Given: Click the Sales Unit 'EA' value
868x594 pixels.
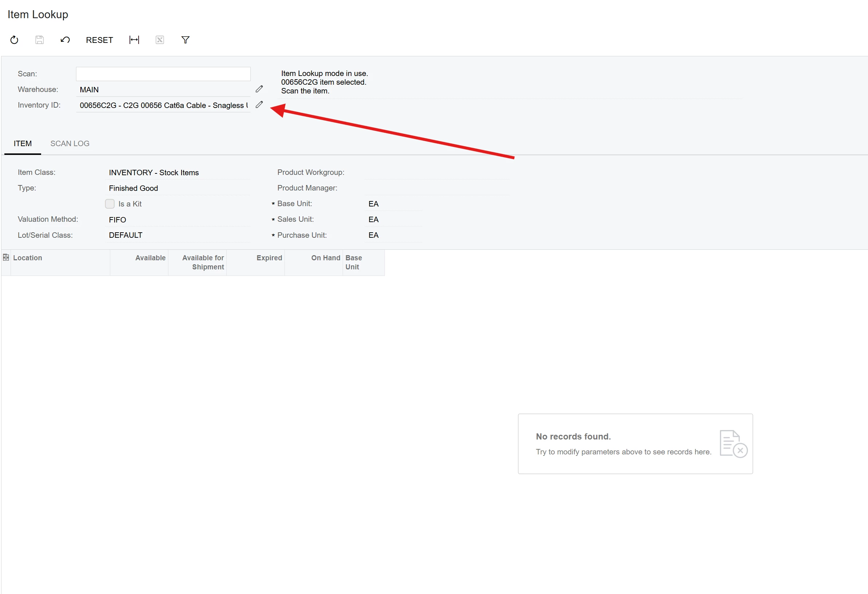Looking at the screenshot, I should point(374,220).
